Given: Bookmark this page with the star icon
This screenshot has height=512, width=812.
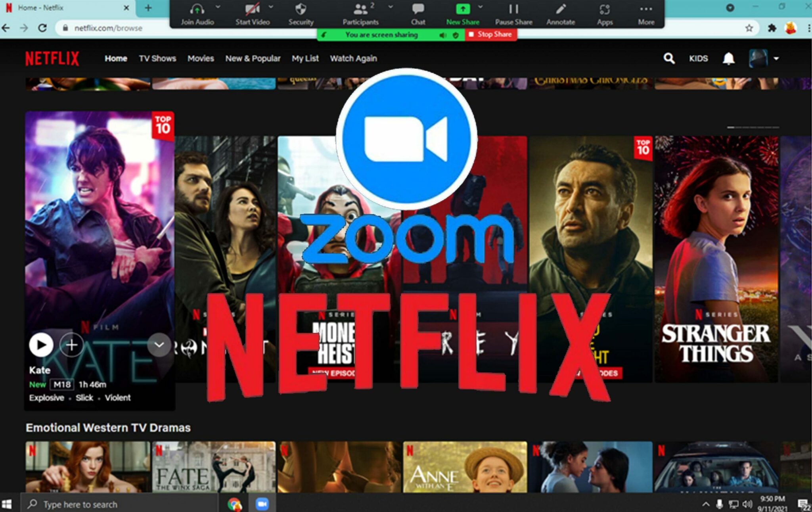Looking at the screenshot, I should [x=749, y=28].
